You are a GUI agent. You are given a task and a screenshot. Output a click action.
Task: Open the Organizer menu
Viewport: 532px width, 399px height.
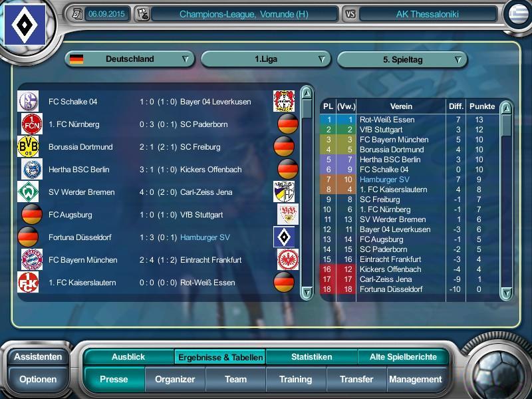[175, 379]
